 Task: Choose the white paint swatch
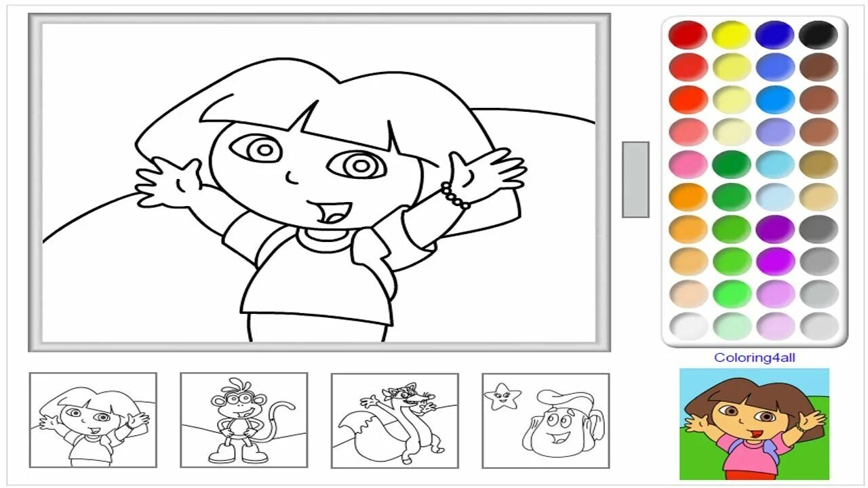point(688,327)
